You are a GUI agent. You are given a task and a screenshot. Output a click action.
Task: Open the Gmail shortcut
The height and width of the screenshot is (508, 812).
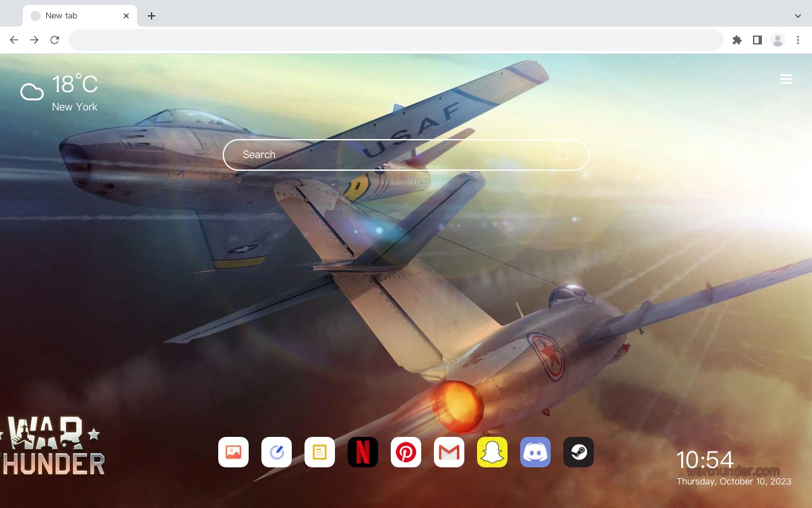click(449, 452)
